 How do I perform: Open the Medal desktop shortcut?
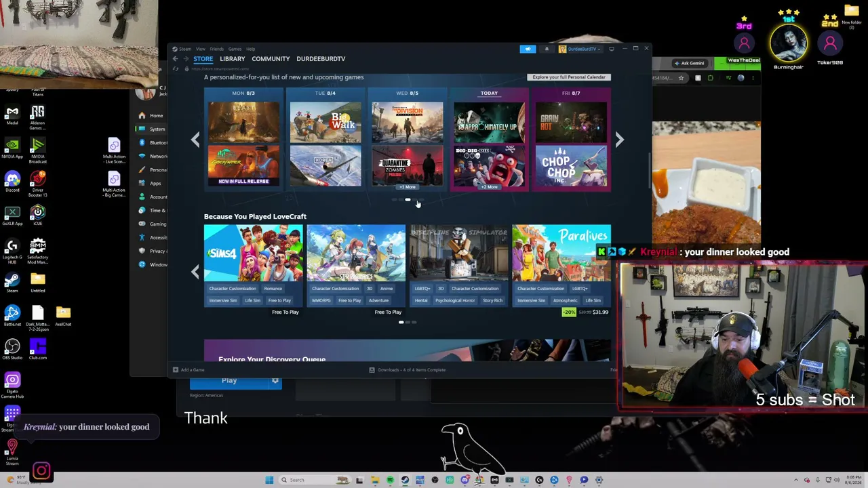pyautogui.click(x=12, y=115)
